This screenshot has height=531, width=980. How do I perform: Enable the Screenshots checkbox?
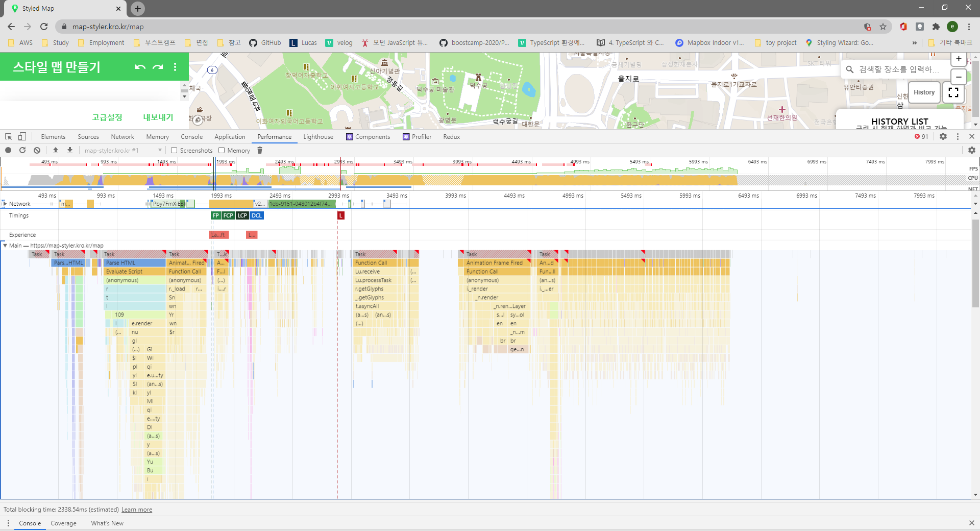point(174,150)
